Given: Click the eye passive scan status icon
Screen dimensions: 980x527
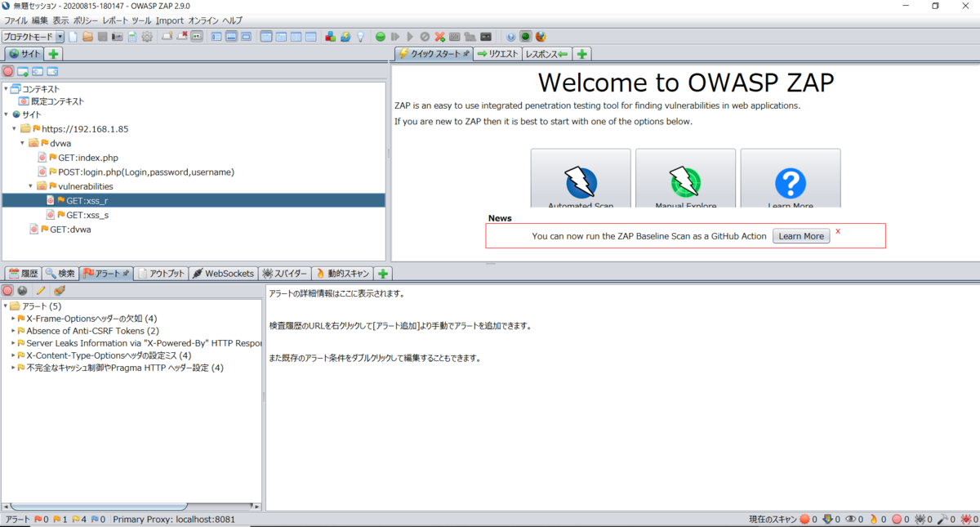Looking at the screenshot, I should point(850,519).
